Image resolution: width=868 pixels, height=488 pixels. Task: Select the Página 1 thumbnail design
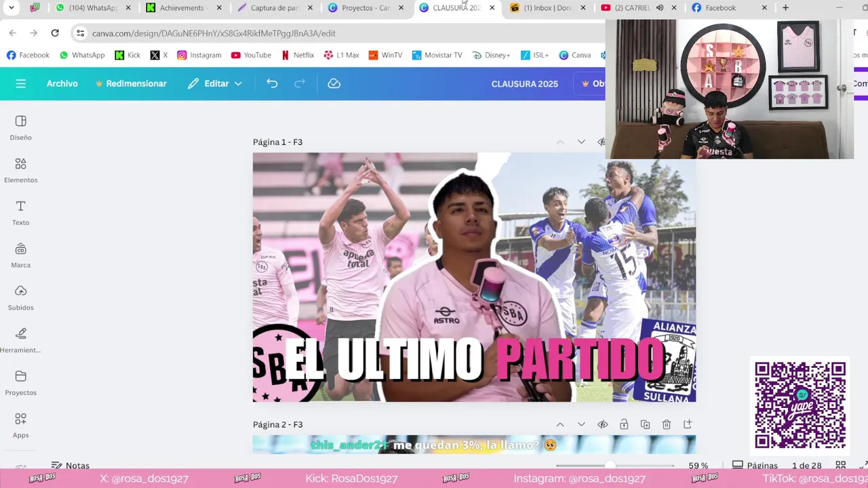point(474,277)
